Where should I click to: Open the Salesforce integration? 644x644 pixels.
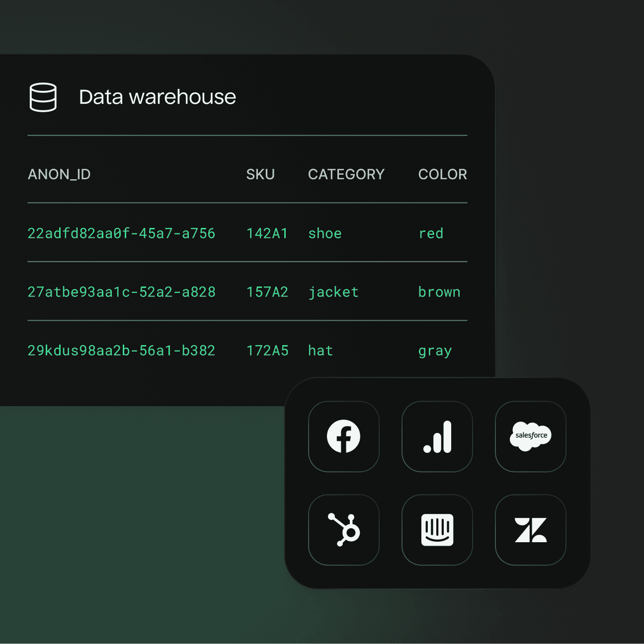[530, 436]
